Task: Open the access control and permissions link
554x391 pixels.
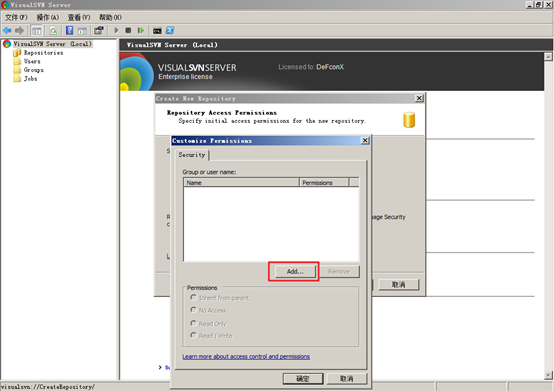Action: pos(246,356)
